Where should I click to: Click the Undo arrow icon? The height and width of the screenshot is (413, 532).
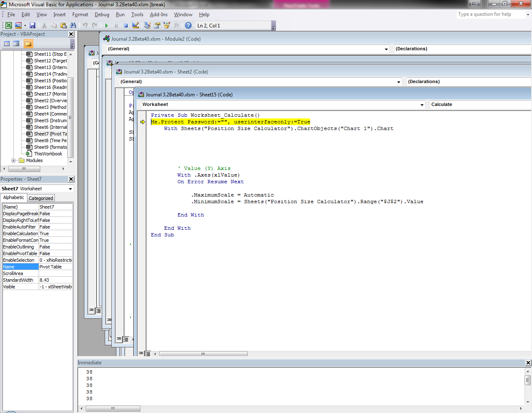(x=85, y=25)
